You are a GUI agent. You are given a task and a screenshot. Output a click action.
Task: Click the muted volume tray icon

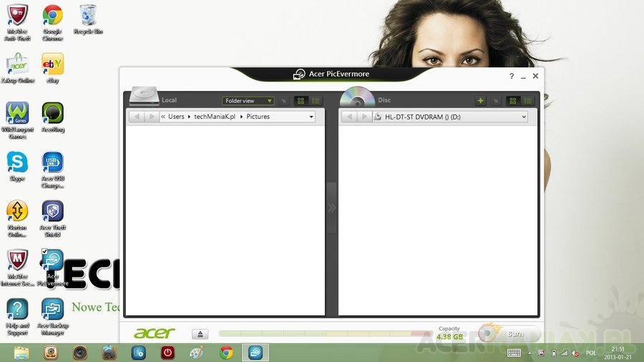(x=575, y=353)
